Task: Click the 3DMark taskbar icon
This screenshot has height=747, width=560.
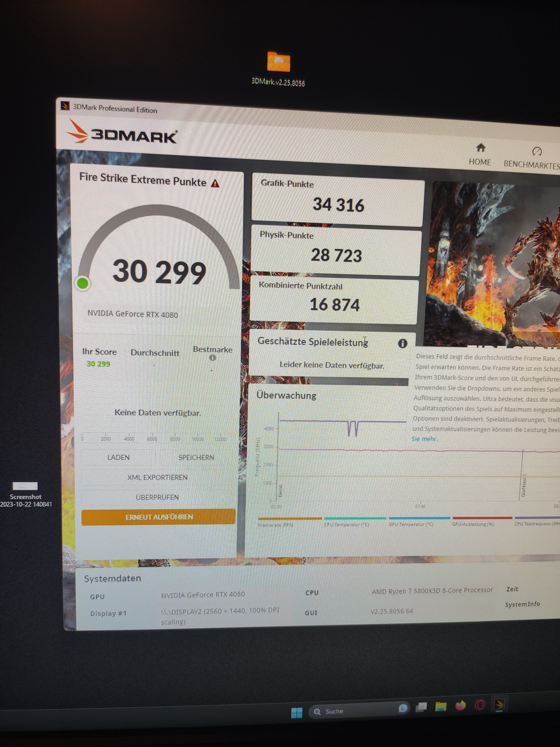Action: click(499, 704)
